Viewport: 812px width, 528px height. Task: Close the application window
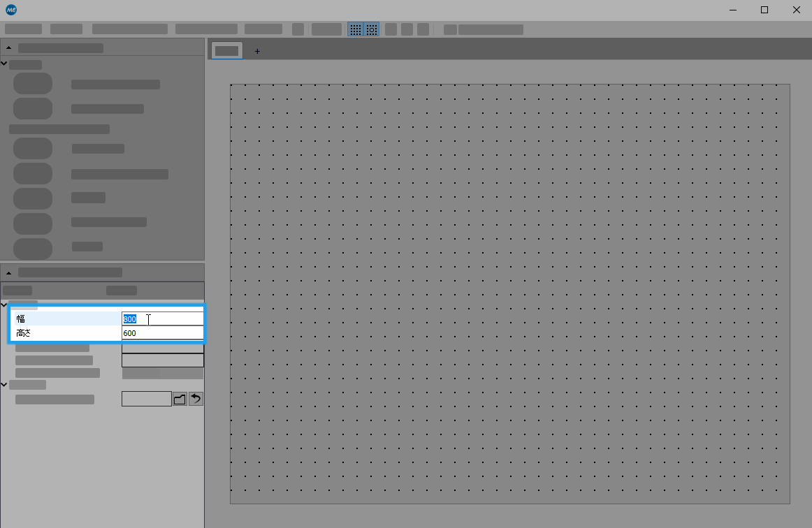point(797,10)
